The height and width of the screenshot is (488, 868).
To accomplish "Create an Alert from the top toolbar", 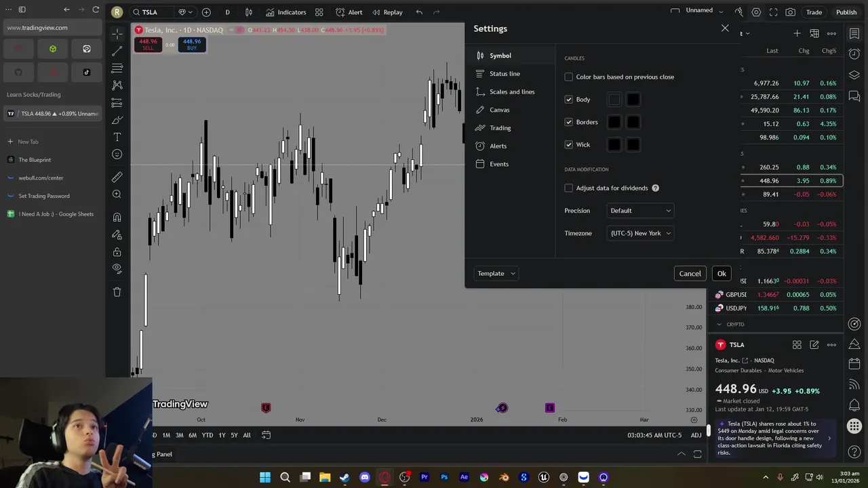I will [349, 12].
